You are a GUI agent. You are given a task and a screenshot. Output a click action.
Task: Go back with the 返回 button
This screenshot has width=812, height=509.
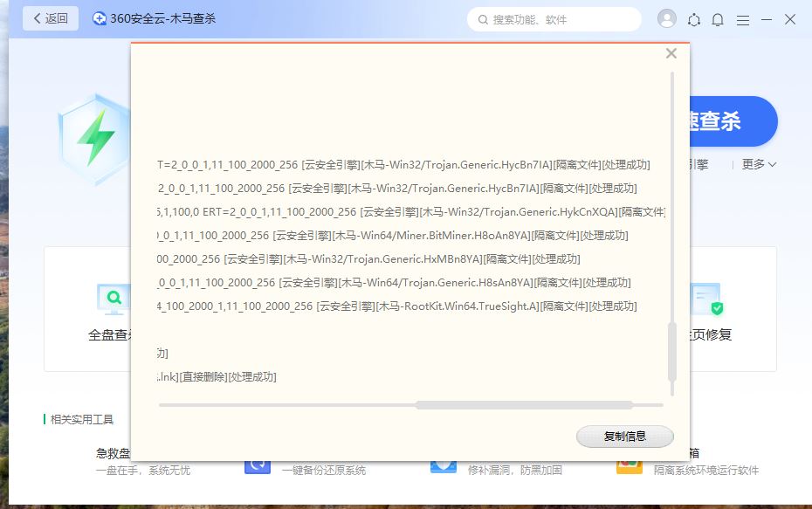(51, 18)
